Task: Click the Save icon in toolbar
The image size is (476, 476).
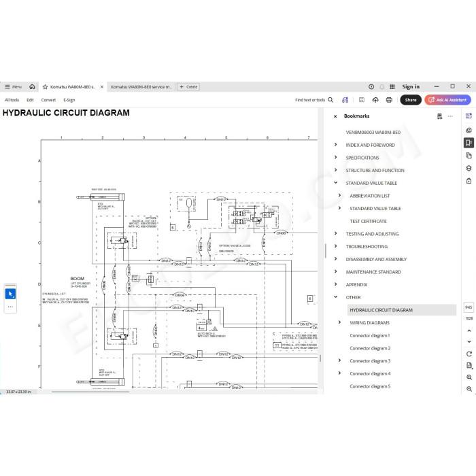Action: pyautogui.click(x=362, y=100)
